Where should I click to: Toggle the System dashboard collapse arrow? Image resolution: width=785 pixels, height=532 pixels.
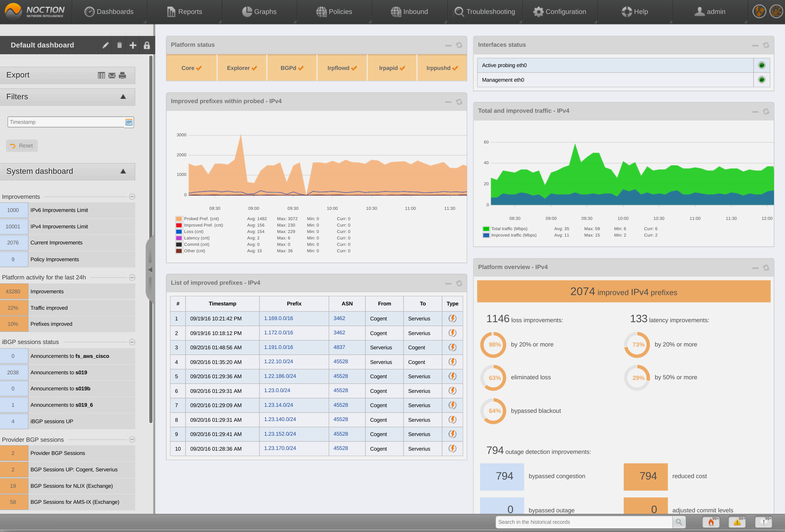click(x=122, y=171)
